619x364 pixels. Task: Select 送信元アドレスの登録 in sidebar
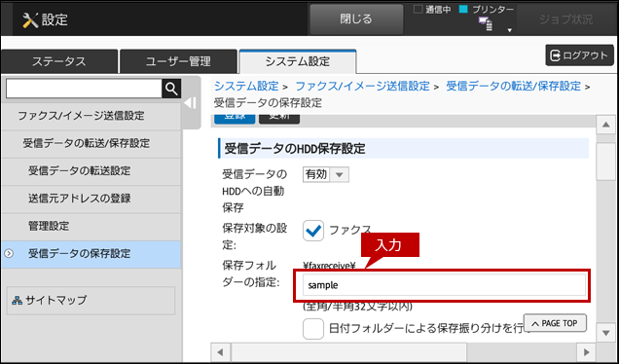click(91, 199)
